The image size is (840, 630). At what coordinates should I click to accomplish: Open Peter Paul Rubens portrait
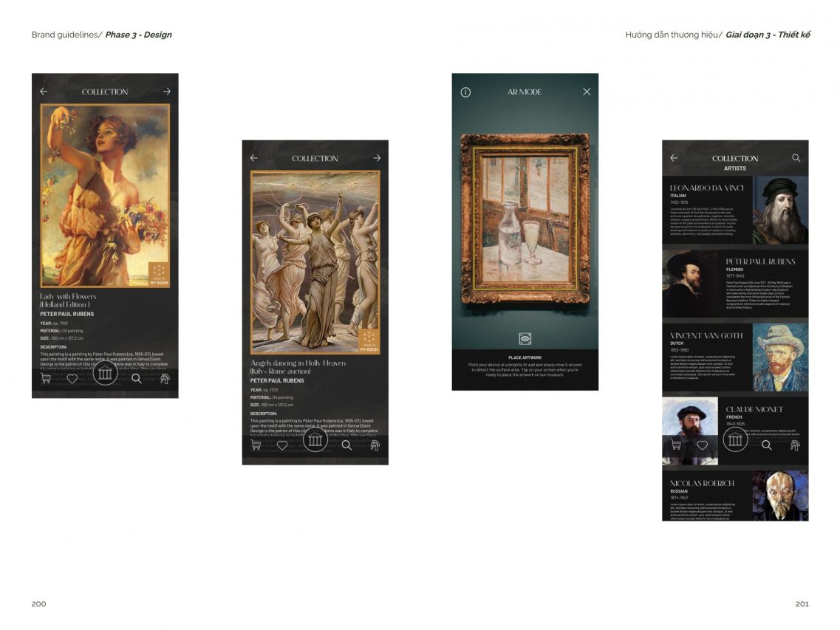(x=690, y=284)
